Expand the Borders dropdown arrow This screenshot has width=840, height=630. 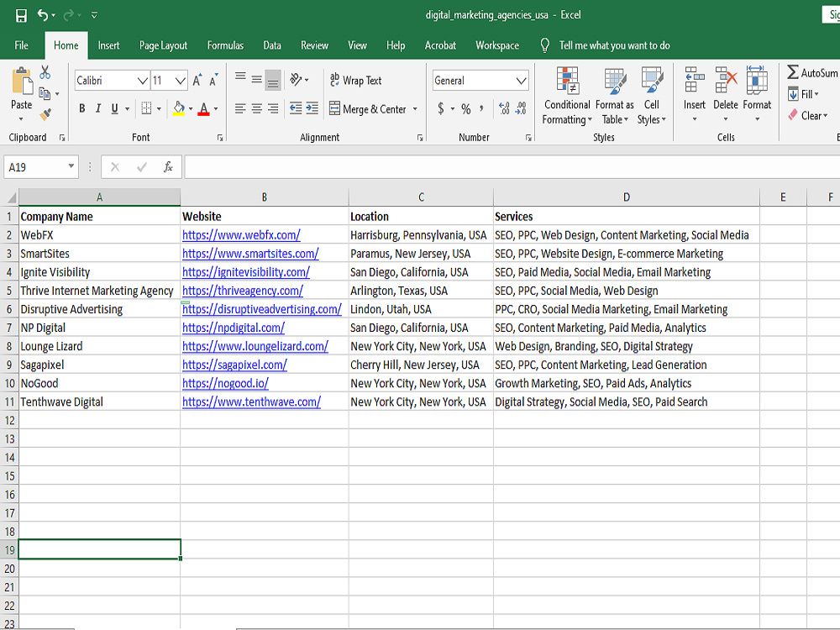(x=159, y=108)
